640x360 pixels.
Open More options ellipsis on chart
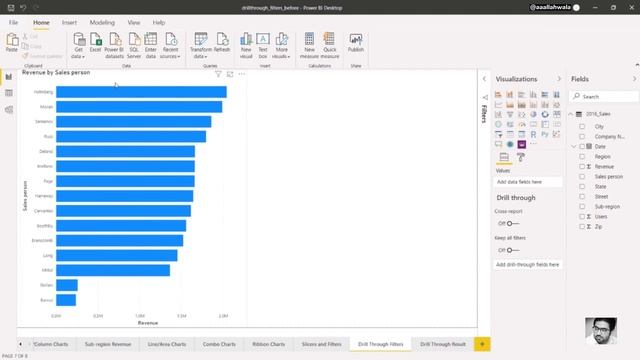tap(242, 74)
